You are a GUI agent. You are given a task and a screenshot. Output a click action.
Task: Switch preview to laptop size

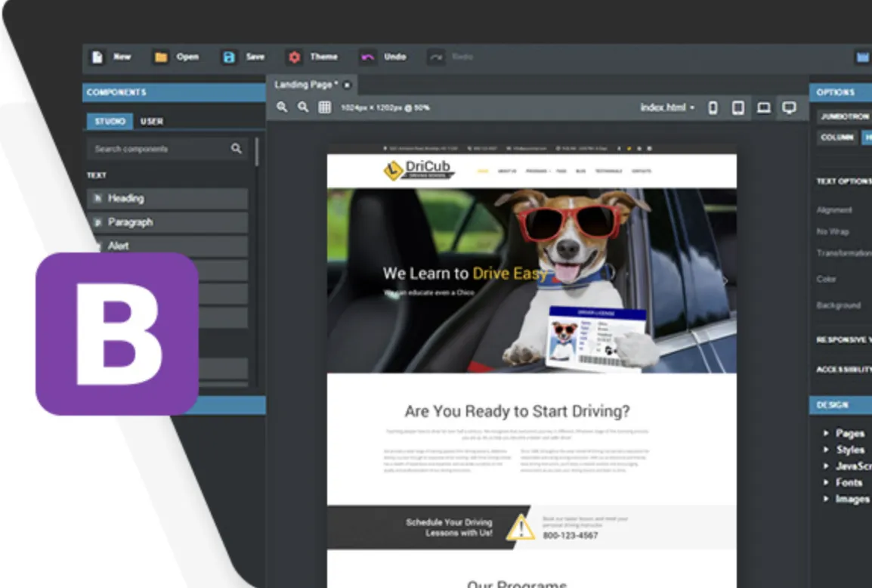pyautogui.click(x=763, y=107)
